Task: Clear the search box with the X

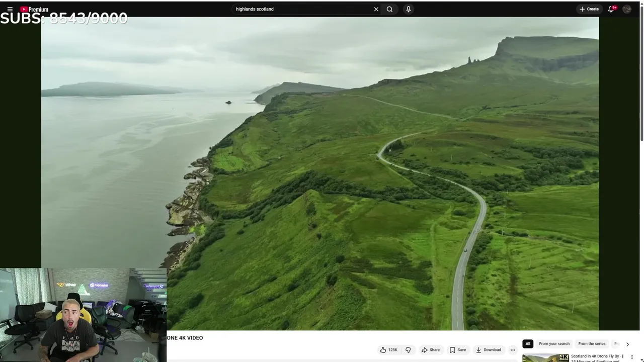Action: 376,9
